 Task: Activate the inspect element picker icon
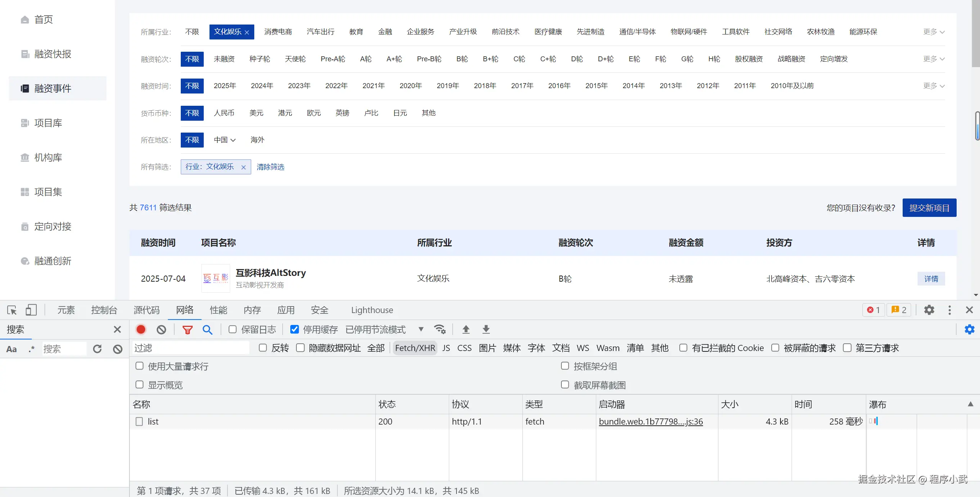[12, 310]
